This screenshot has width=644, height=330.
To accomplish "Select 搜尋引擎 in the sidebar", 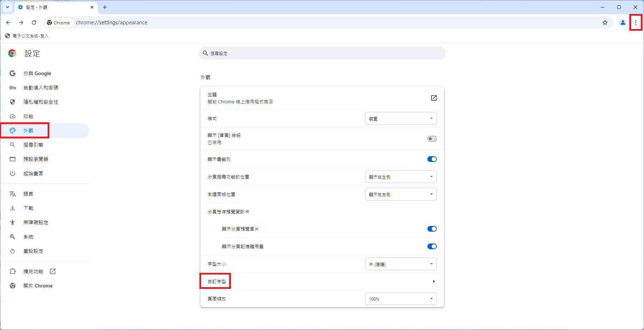I will (33, 145).
